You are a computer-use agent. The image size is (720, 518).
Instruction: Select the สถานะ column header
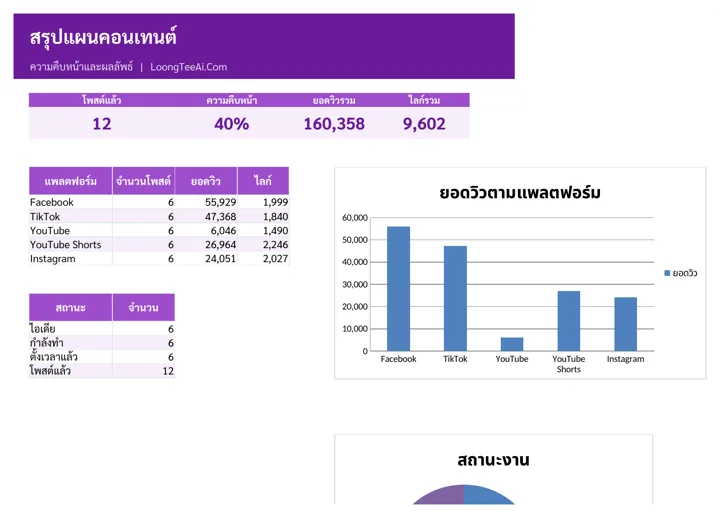pyautogui.click(x=71, y=307)
